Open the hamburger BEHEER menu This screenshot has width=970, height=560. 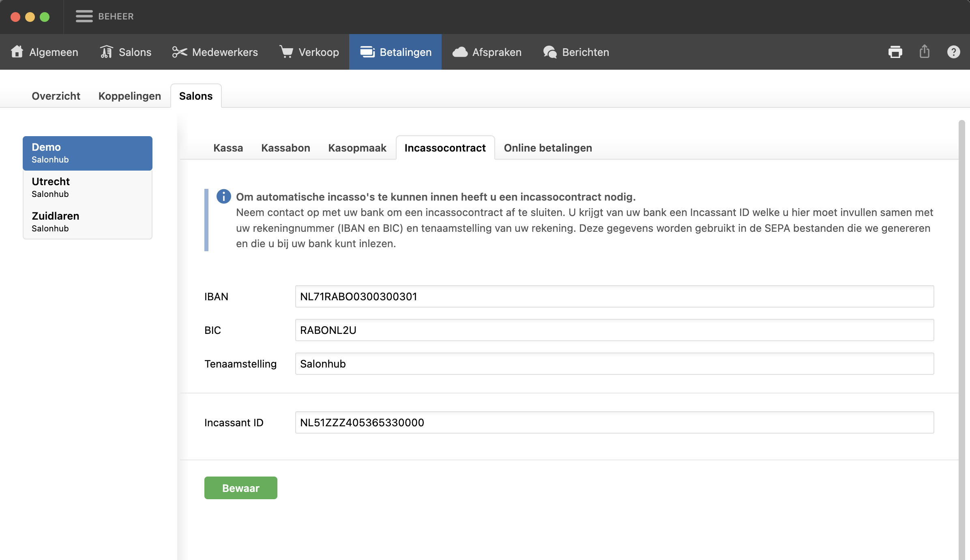click(x=84, y=16)
